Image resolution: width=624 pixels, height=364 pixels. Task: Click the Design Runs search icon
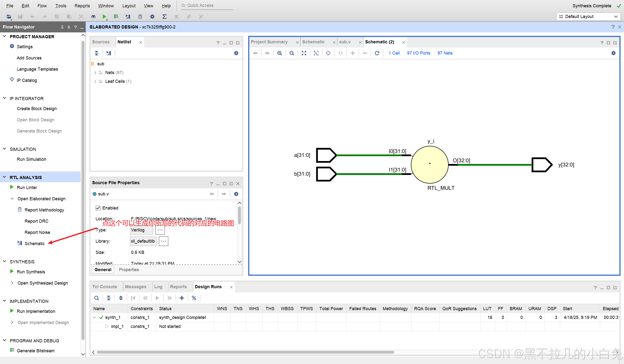97,298
